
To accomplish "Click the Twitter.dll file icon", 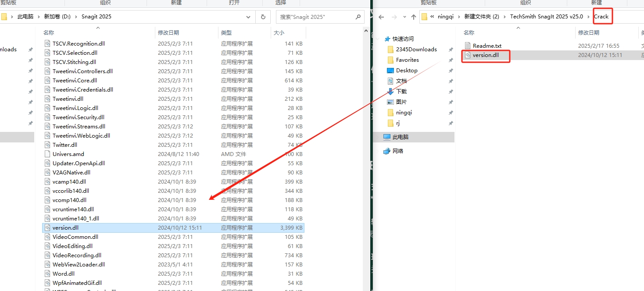I will click(48, 145).
